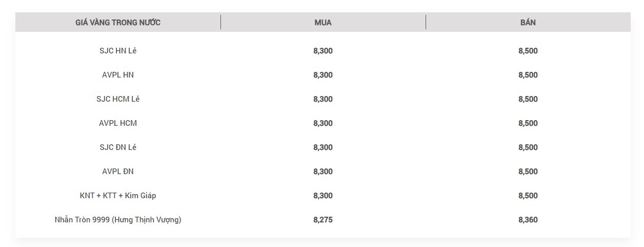Click the AVPL HN sell price
Viewport: 644px width, 247px height.
click(x=528, y=75)
